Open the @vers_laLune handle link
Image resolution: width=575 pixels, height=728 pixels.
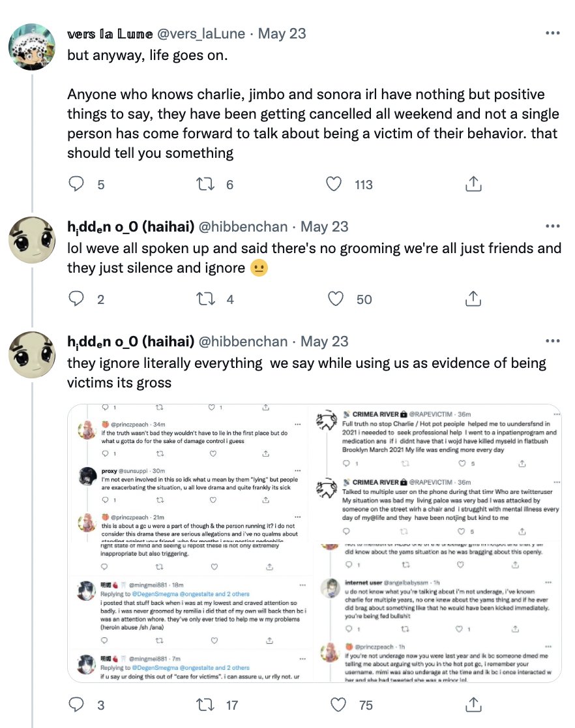tap(201, 33)
